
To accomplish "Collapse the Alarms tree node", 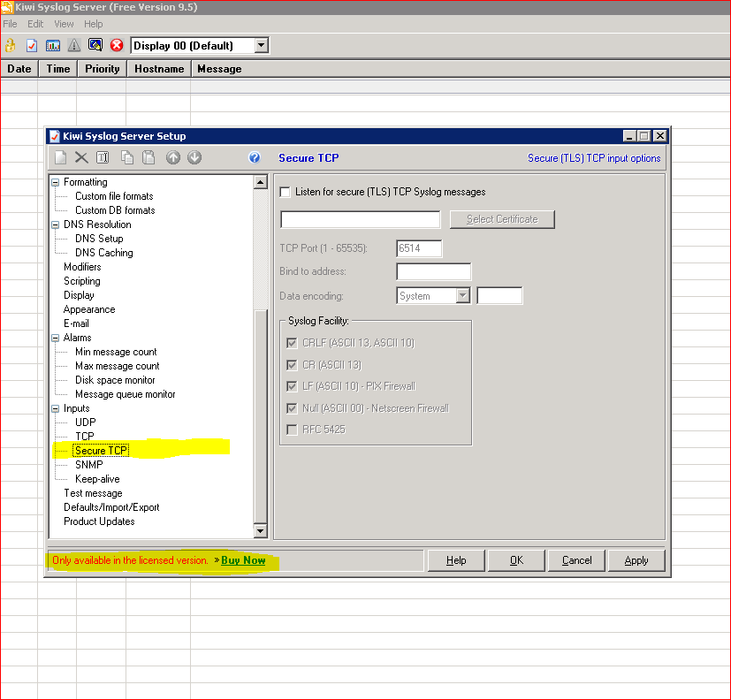I will point(55,338).
